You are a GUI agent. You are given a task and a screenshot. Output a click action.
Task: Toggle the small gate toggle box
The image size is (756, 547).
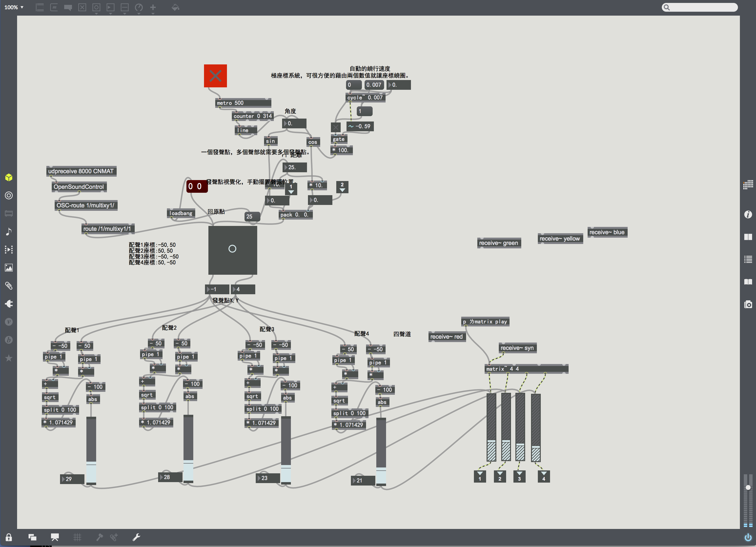[336, 127]
